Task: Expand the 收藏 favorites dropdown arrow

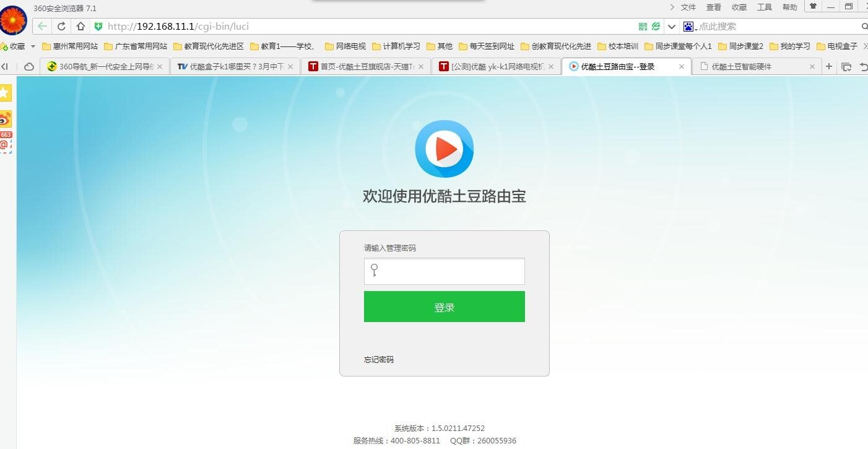Action: tap(33, 46)
